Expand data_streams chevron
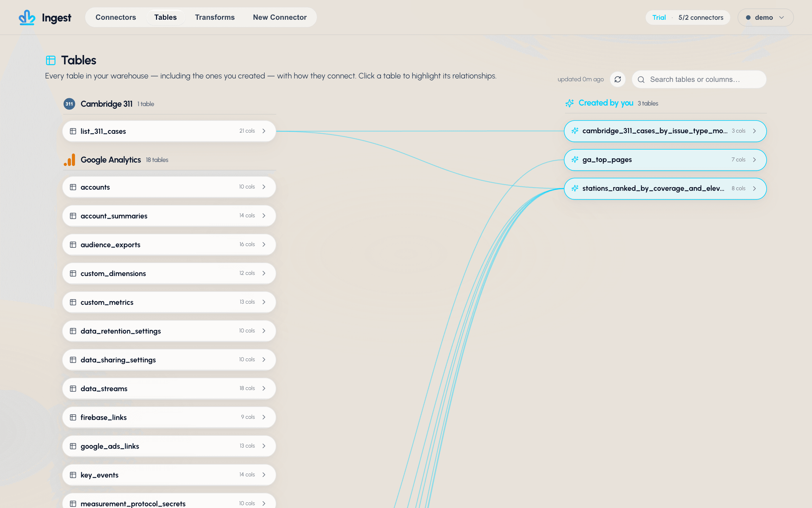Image resolution: width=812 pixels, height=508 pixels. [264, 388]
